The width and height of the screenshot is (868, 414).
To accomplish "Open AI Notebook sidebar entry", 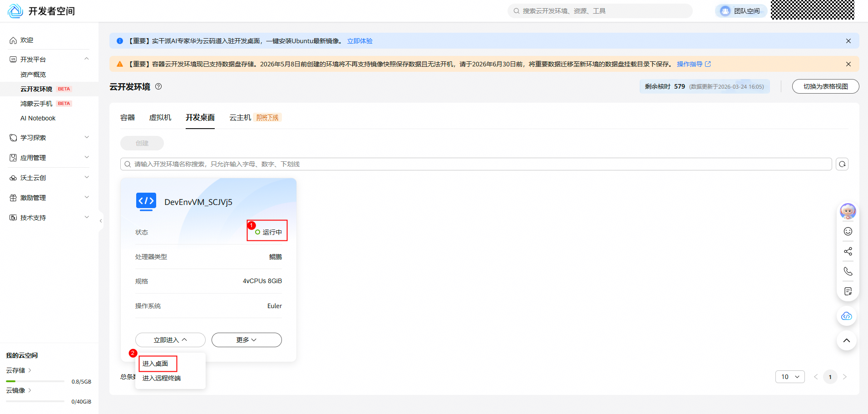I will pyautogui.click(x=38, y=118).
